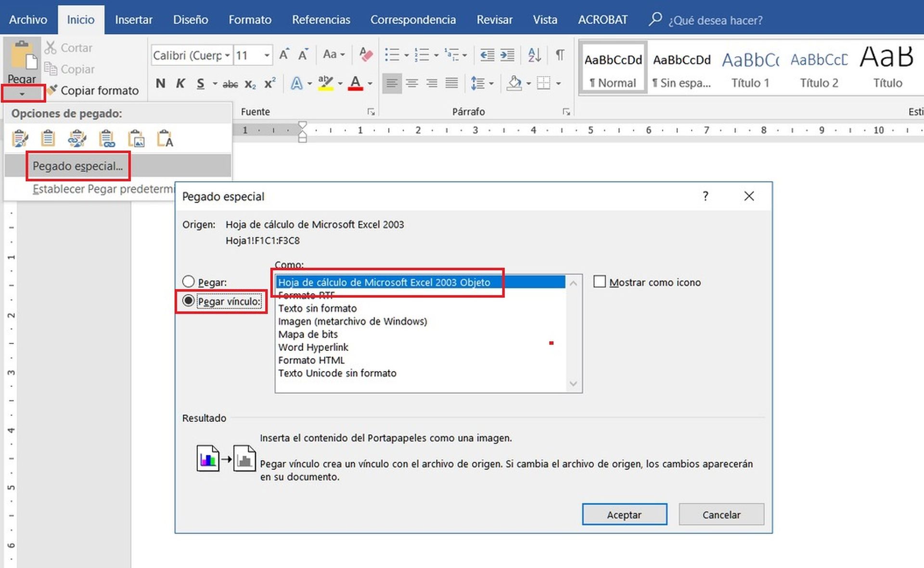The height and width of the screenshot is (568, 924).
Task: Enable the Mostrar como icono checkbox
Action: pyautogui.click(x=600, y=282)
